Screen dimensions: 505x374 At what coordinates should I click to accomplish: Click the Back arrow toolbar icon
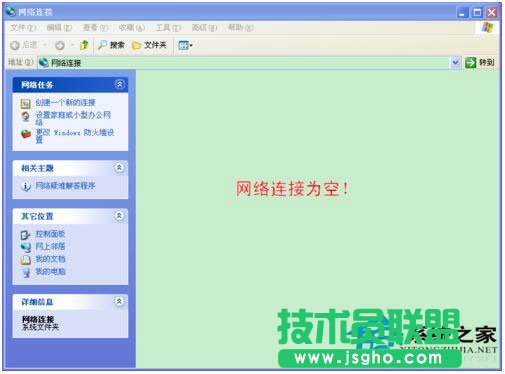tap(15, 45)
